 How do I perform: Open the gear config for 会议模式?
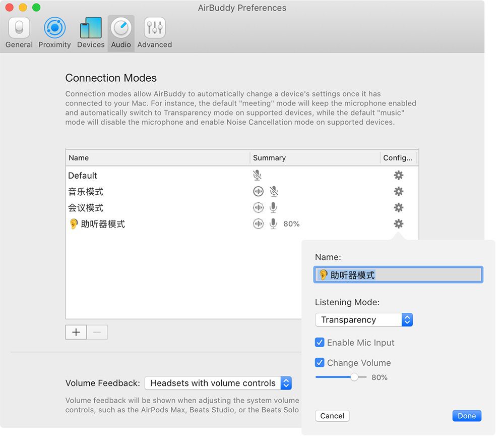coord(399,207)
